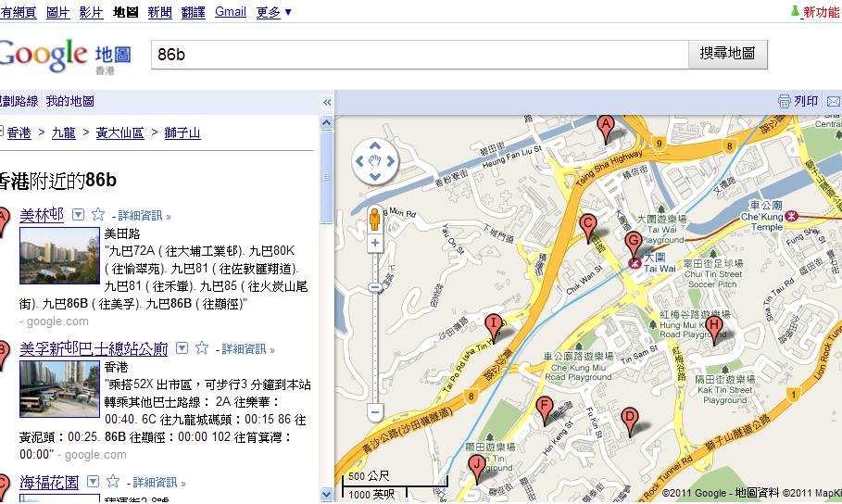Click the Che Kung Temple station icon
This screenshot has height=504, width=842.
tap(790, 216)
